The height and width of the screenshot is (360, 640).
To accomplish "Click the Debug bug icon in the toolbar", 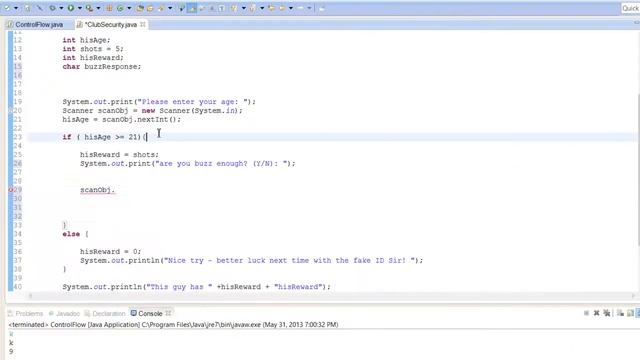I will 52,8.
